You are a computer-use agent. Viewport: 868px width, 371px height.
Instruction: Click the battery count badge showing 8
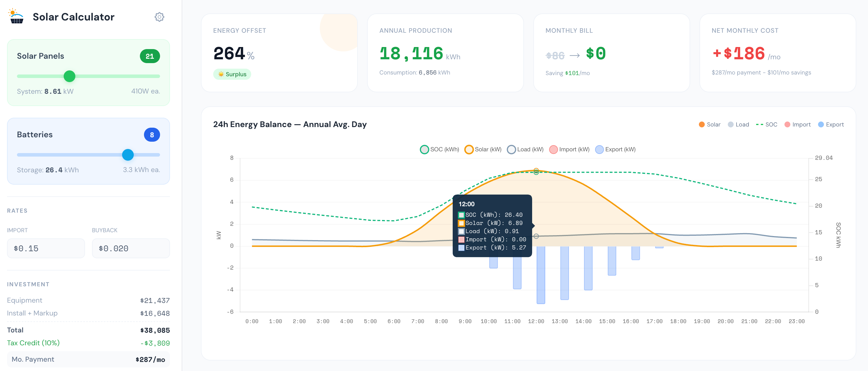coord(152,134)
